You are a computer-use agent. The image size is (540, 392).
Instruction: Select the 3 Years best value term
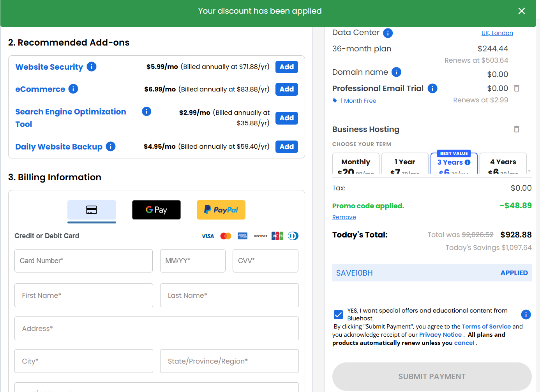[454, 163]
